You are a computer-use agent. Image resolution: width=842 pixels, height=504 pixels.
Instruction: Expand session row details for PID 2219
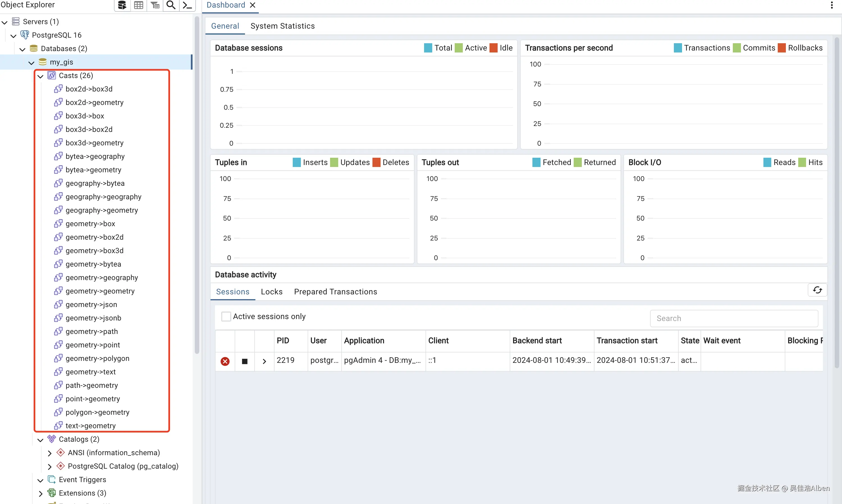264,361
